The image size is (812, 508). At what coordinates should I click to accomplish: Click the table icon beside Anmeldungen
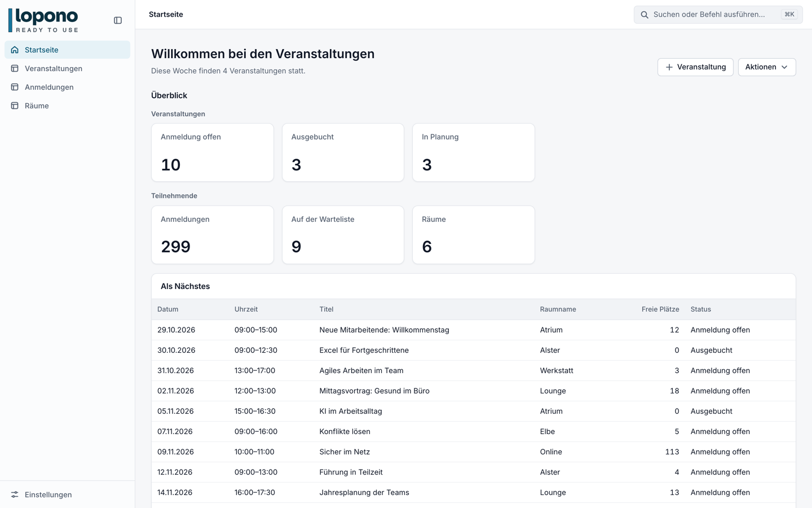pyautogui.click(x=15, y=87)
